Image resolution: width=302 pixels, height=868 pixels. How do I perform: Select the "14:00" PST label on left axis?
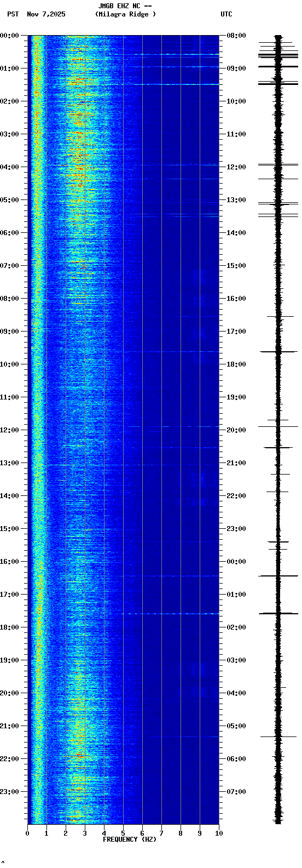9,496
